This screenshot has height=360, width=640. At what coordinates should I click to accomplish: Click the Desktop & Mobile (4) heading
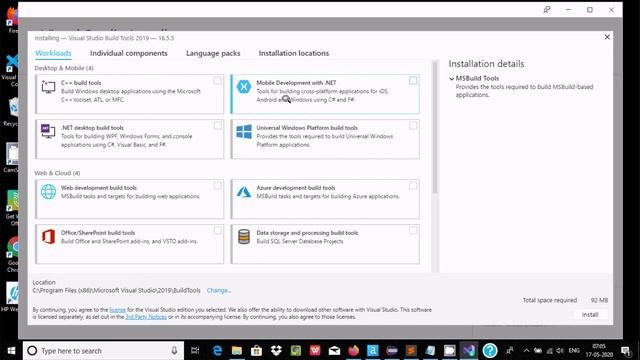(x=64, y=68)
